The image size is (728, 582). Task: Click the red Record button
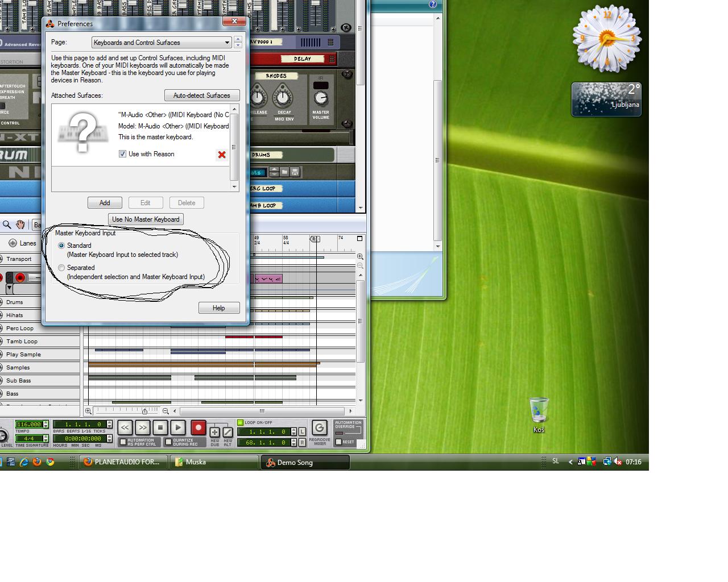point(198,427)
